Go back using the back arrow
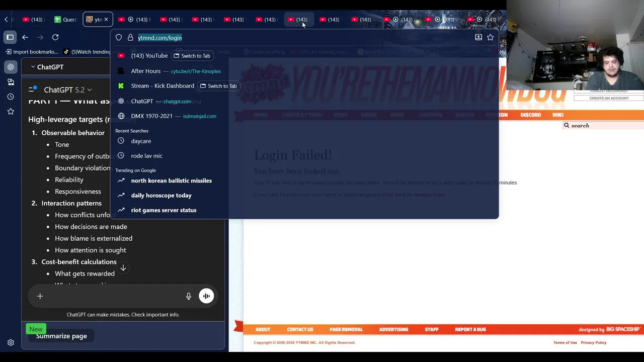 point(25,37)
